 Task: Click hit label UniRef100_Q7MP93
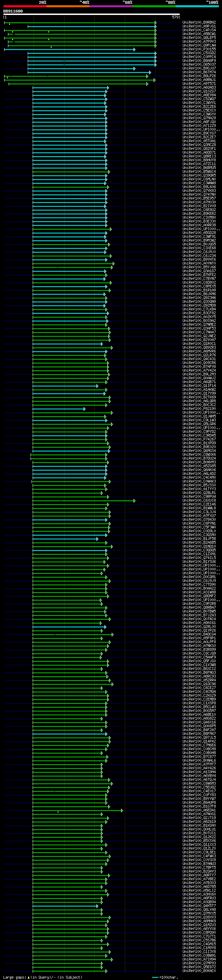click(x=199, y=963)
